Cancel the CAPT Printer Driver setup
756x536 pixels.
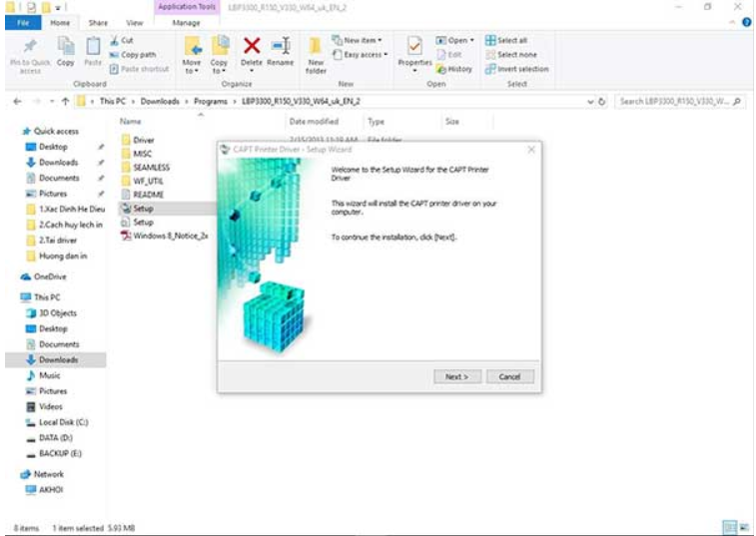click(x=509, y=376)
